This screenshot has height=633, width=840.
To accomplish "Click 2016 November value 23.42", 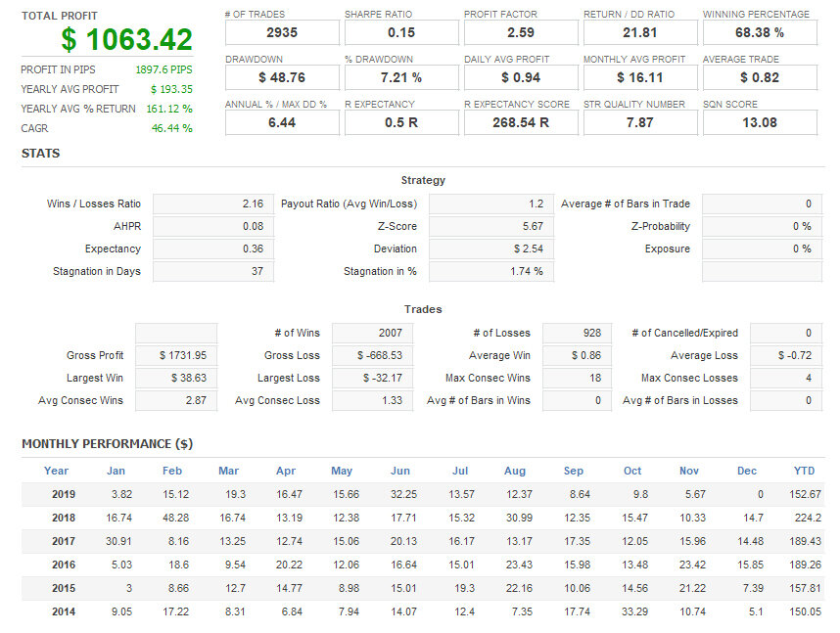I will coord(693,565).
